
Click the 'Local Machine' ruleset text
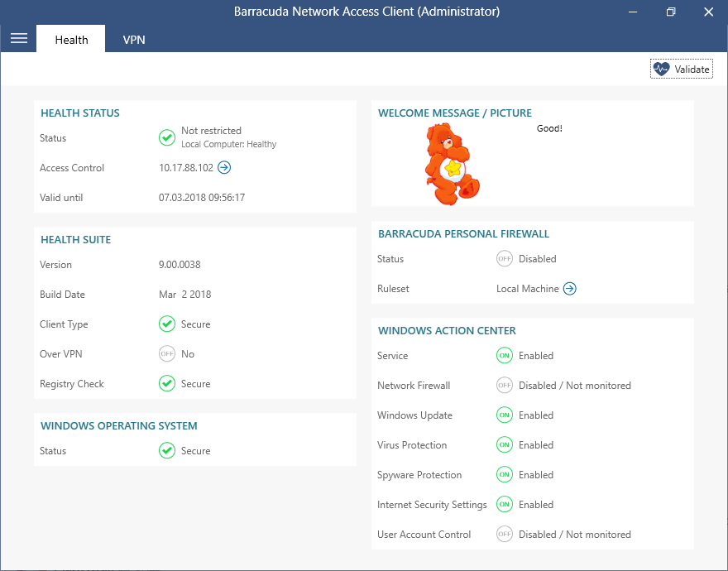tap(528, 289)
